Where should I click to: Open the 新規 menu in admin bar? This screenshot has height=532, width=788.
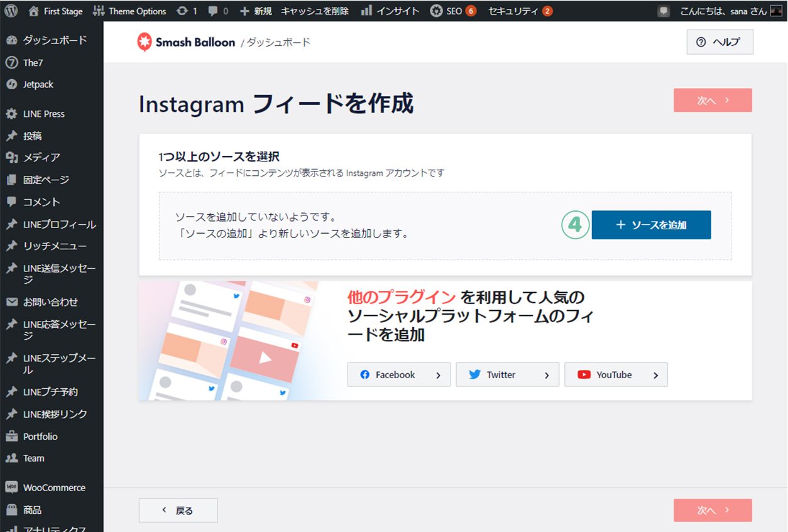point(256,11)
